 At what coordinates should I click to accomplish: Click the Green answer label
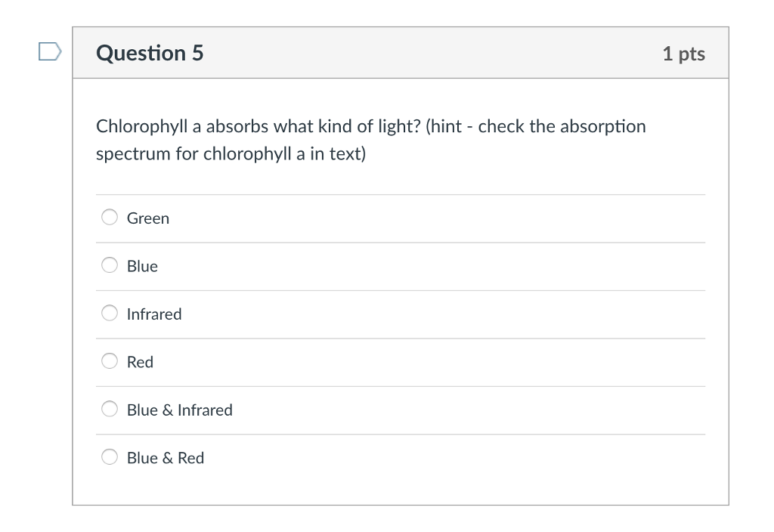pyautogui.click(x=147, y=218)
